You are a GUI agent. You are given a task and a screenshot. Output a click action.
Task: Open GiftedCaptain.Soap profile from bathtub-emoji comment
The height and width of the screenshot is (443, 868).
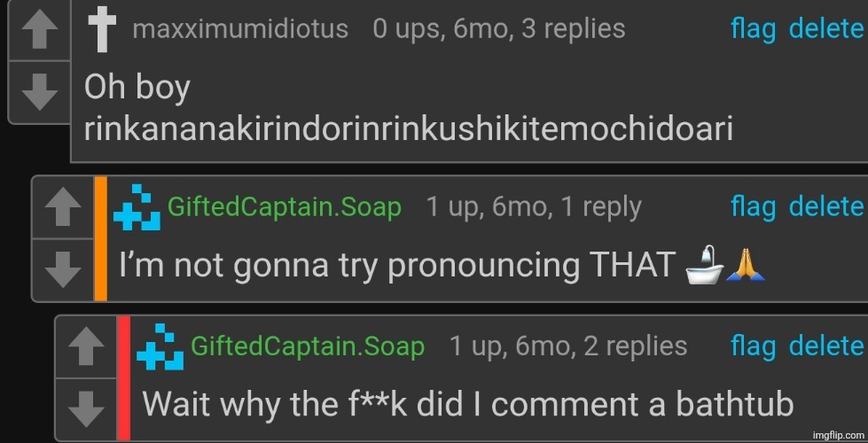click(284, 206)
